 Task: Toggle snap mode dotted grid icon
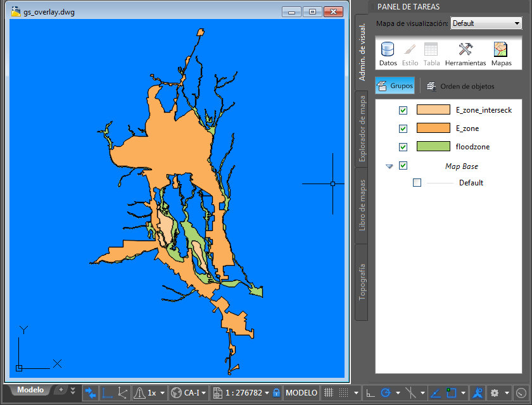click(x=344, y=393)
